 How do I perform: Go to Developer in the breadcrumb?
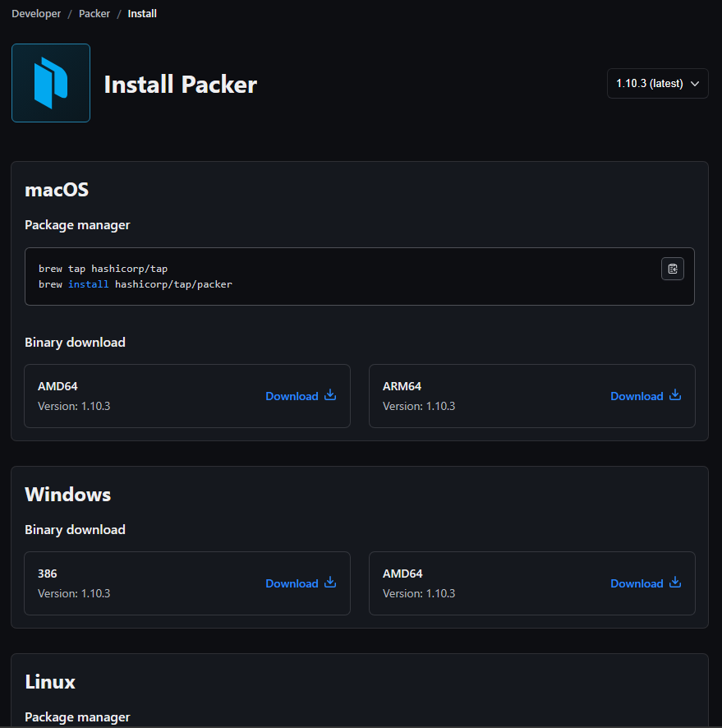tap(38, 14)
